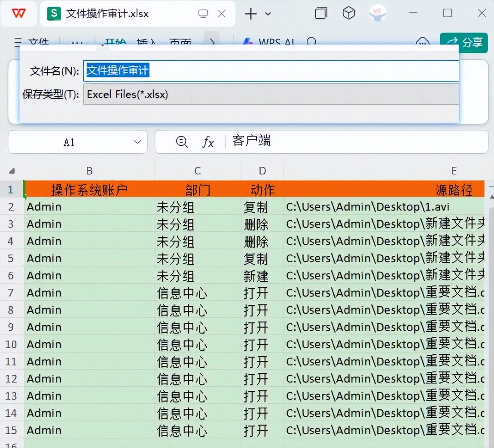Close the 文件操作审计.xlsx document tab
494x448 pixels.
point(222,14)
